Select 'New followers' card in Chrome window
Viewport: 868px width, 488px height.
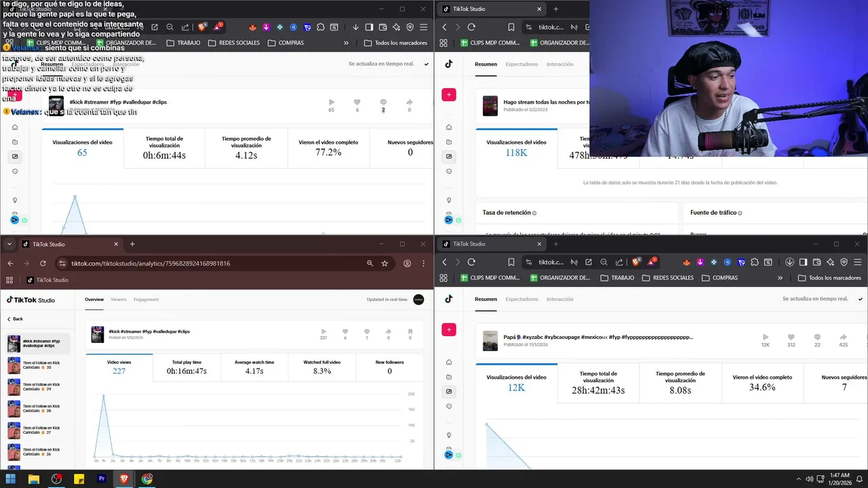[x=389, y=367]
